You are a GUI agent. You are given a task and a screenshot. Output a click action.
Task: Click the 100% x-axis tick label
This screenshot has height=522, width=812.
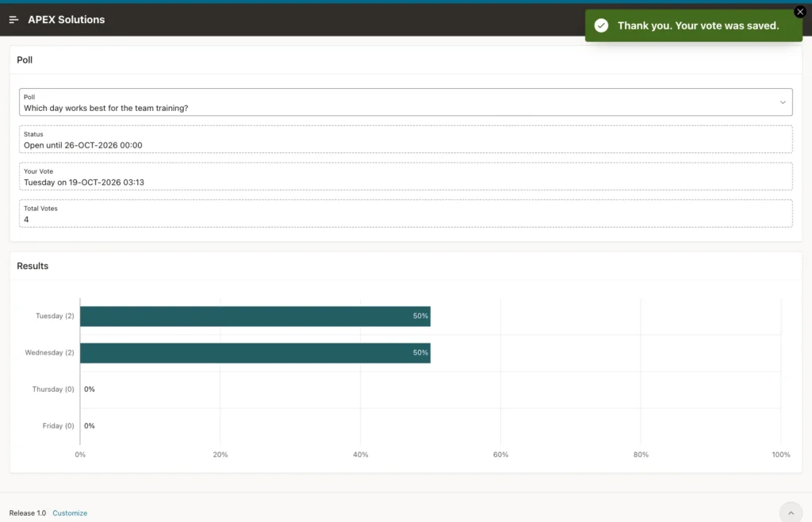pos(781,455)
